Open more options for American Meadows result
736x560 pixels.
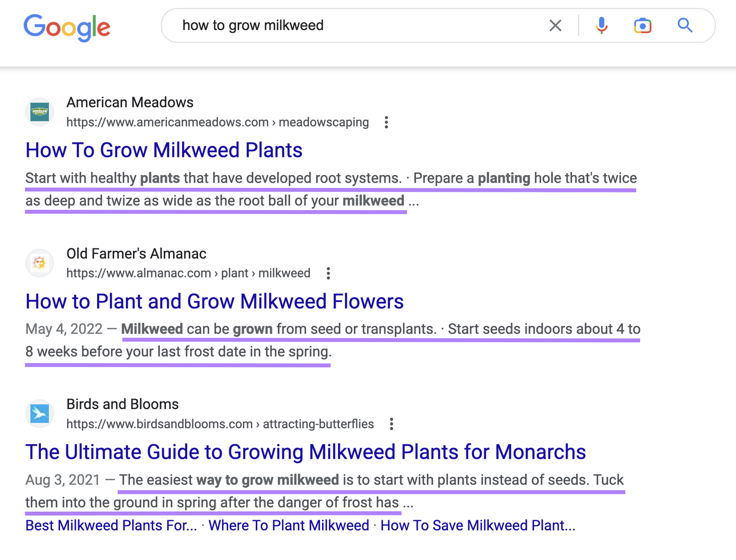point(386,122)
